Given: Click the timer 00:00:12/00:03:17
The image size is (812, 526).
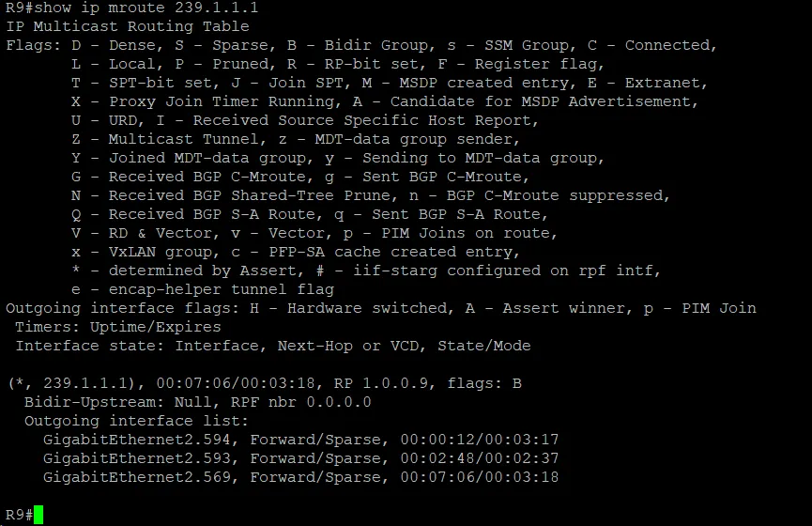Looking at the screenshot, I should 480,440.
